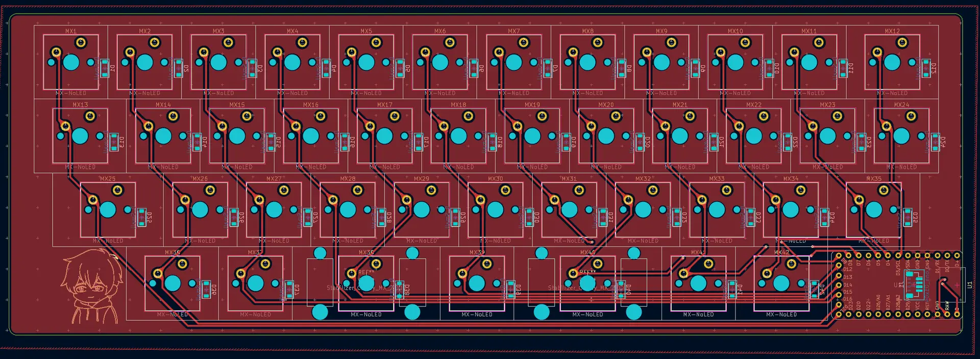Click yellow pad 1 of switch MX19
This screenshot has height=359, width=980.
(x=517, y=126)
